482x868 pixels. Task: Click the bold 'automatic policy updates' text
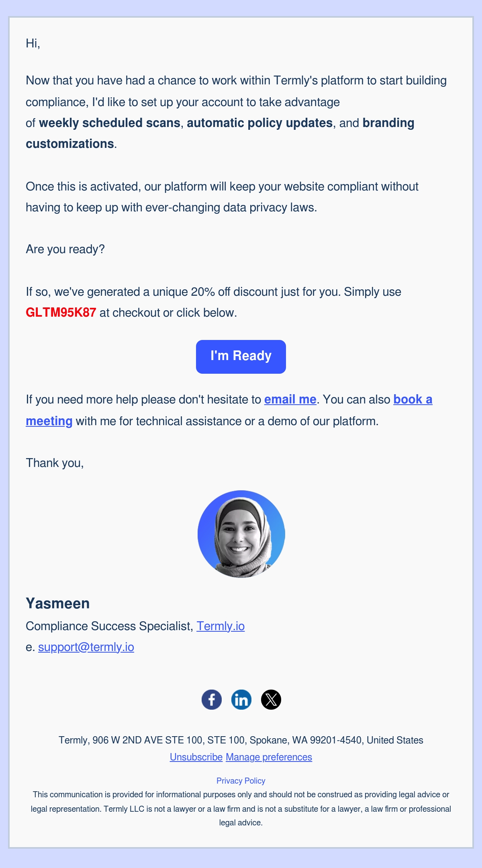coord(260,123)
